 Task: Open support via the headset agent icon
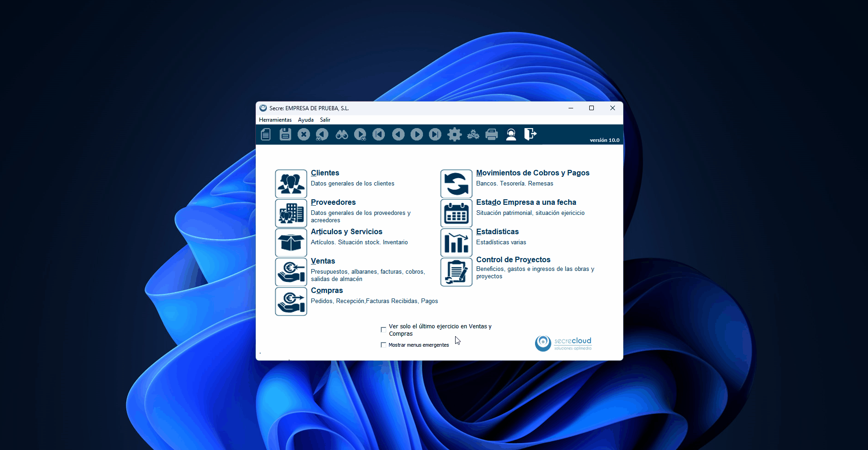tap(511, 135)
